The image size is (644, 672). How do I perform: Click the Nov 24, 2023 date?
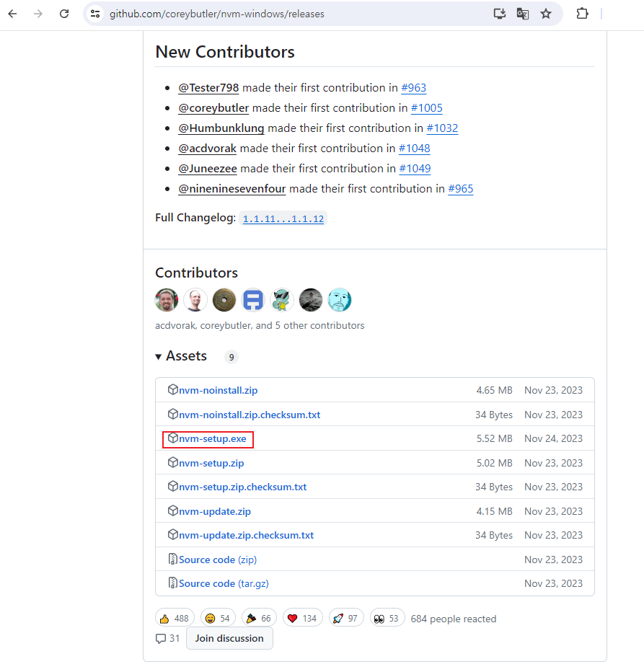pyautogui.click(x=554, y=439)
